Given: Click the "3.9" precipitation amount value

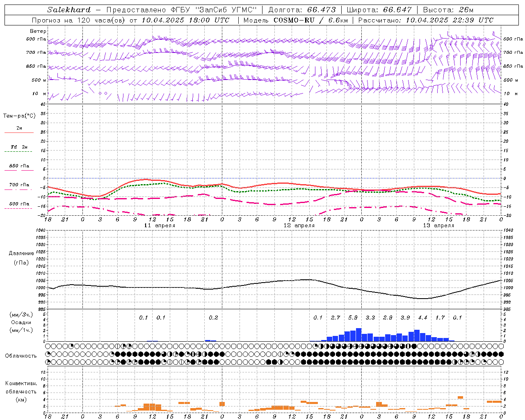Looking at the screenshot, I should (x=405, y=317).
